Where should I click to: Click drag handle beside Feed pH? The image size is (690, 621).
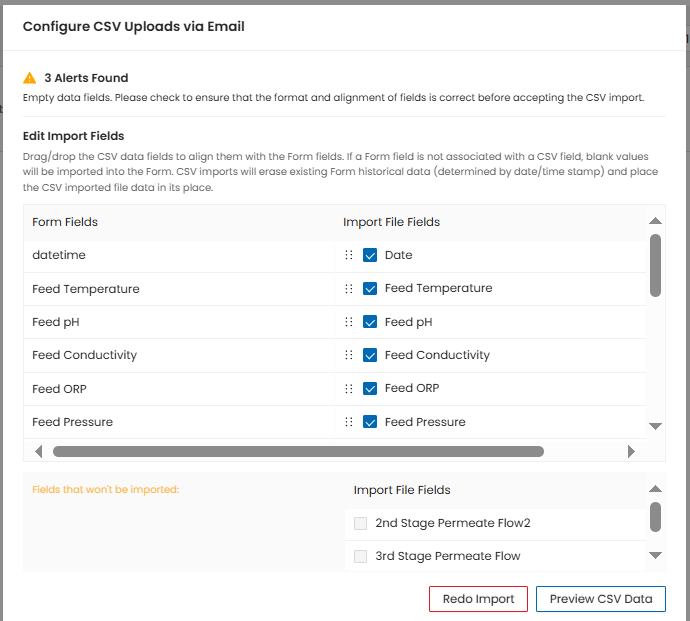point(349,322)
